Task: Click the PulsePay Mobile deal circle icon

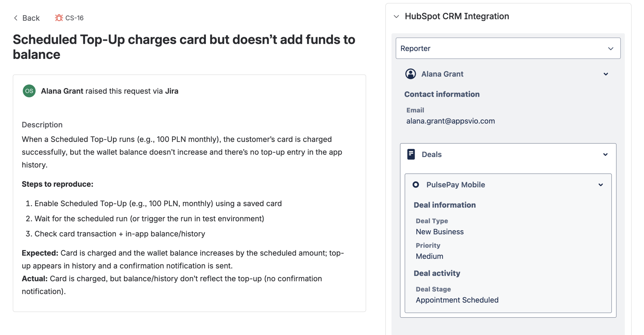Action: (x=416, y=185)
